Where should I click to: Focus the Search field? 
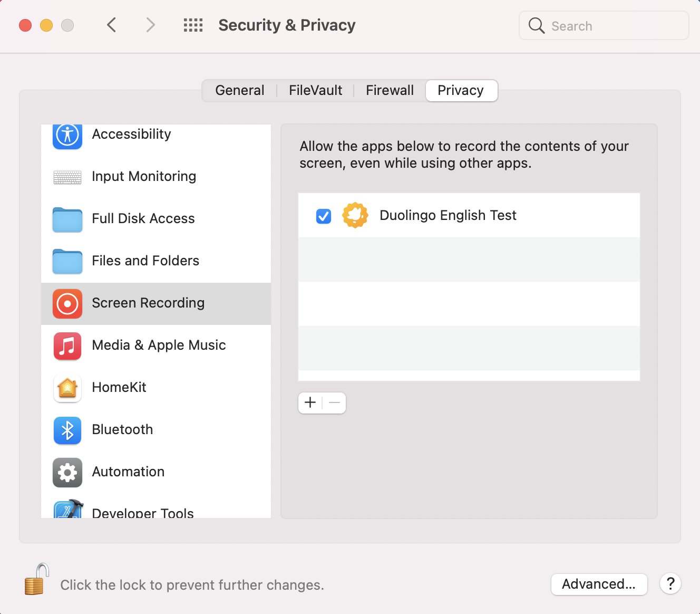click(x=604, y=25)
